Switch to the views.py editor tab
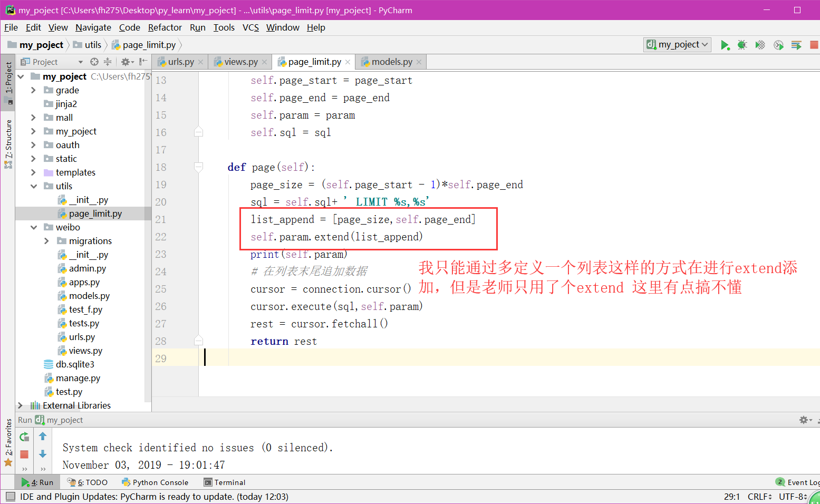 (240, 62)
